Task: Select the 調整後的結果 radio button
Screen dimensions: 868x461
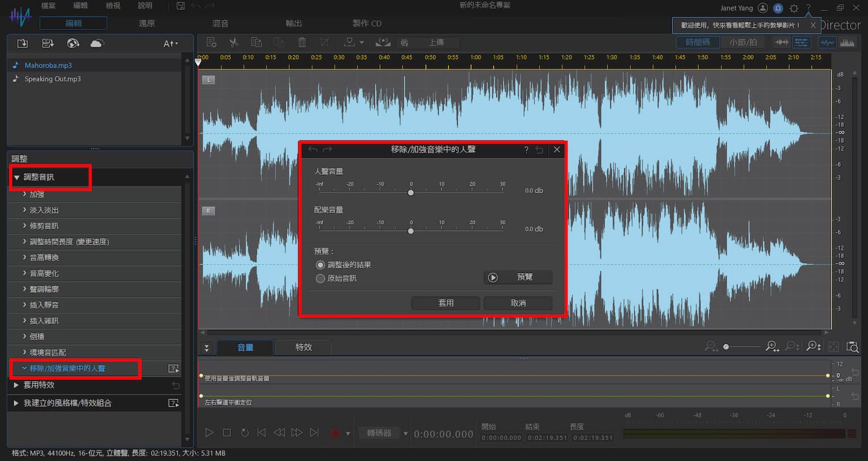Action: click(321, 264)
